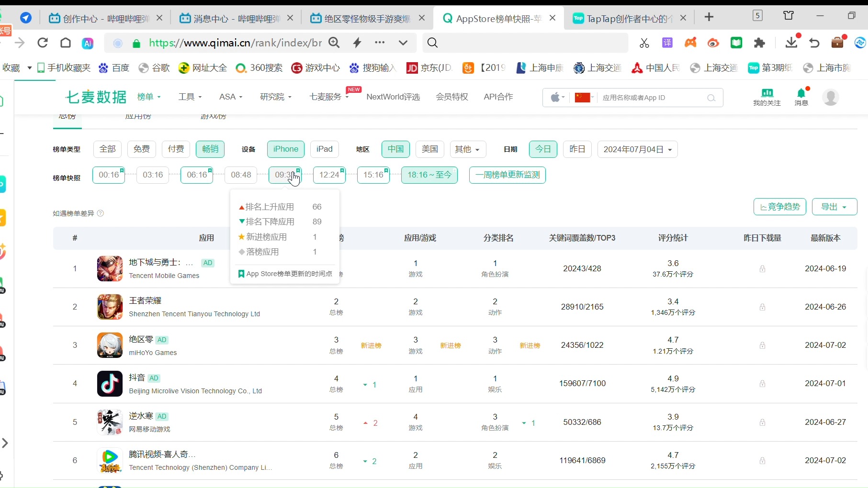Open the three-dots address bar menu

[x=380, y=43]
